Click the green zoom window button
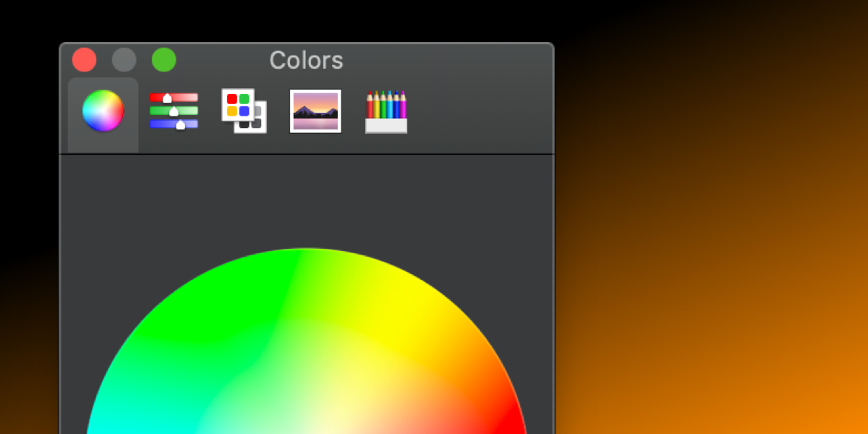 click(x=164, y=59)
